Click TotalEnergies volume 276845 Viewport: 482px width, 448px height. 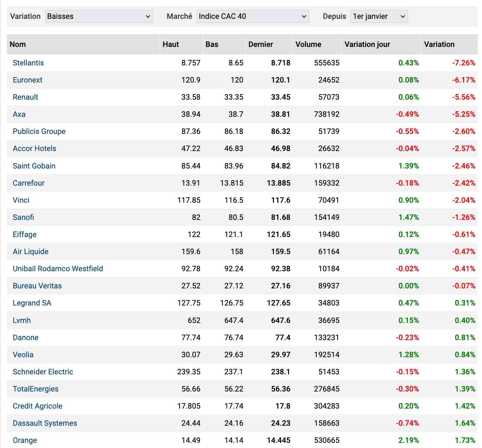(x=327, y=389)
